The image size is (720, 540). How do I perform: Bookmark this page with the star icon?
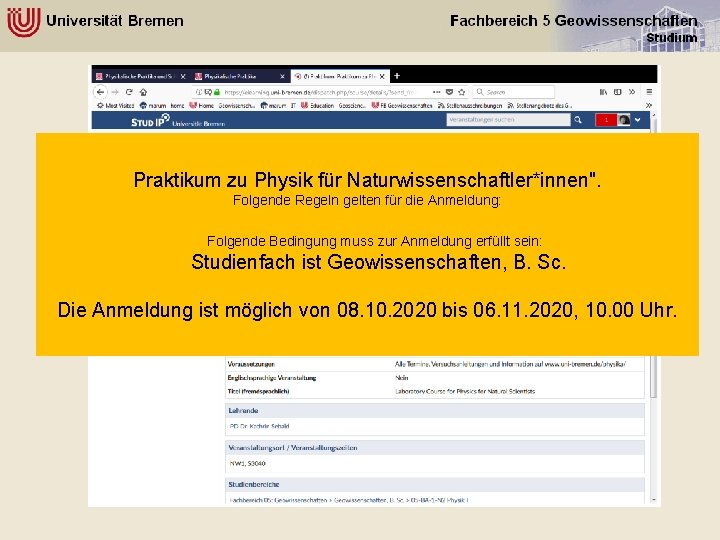click(462, 92)
